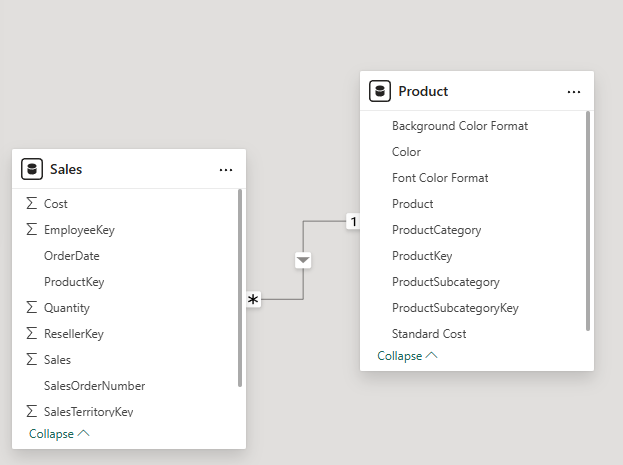Select the OrderDate field
The height and width of the screenshot is (465, 623).
point(72,256)
